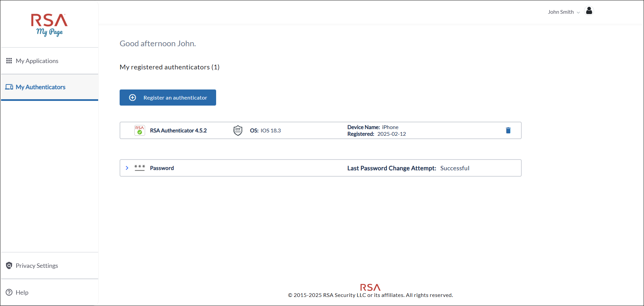
Task: Open the Help link in sidebar
Action: click(22, 293)
